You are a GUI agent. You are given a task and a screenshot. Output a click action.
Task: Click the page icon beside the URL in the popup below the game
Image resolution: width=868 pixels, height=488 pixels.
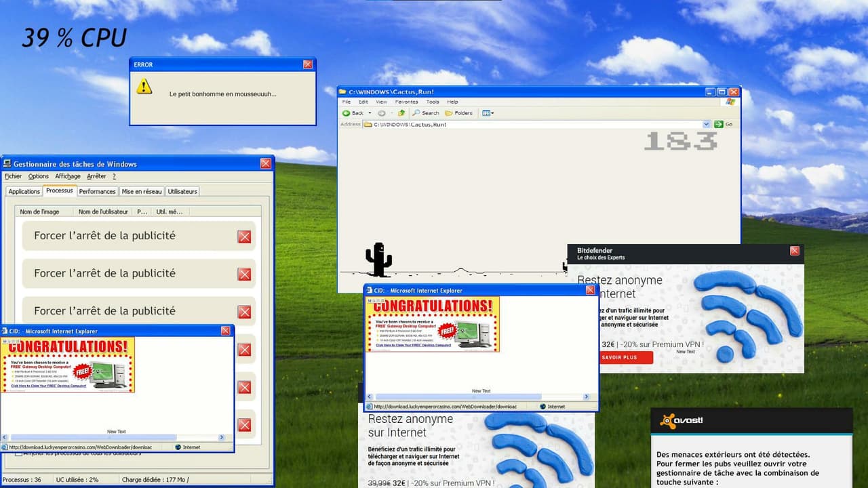pyautogui.click(x=370, y=407)
